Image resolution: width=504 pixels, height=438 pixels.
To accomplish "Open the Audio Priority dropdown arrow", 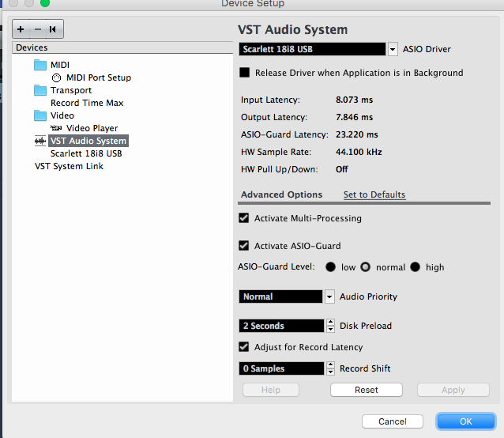I will click(x=329, y=296).
